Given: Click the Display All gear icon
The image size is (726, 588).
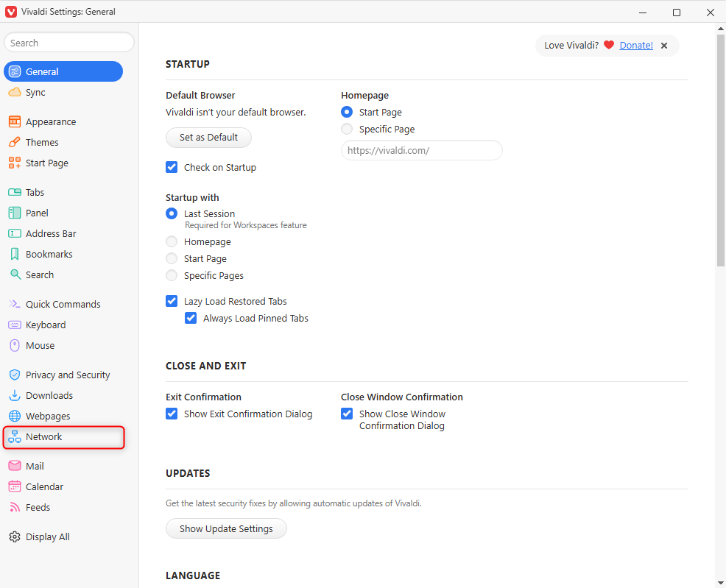Looking at the screenshot, I should (x=15, y=536).
